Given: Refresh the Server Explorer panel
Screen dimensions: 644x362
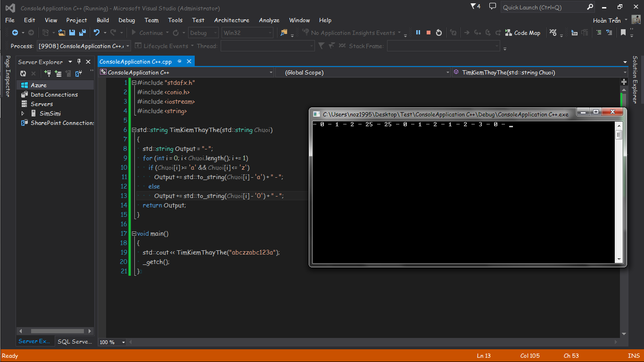Looking at the screenshot, I should coord(23,74).
